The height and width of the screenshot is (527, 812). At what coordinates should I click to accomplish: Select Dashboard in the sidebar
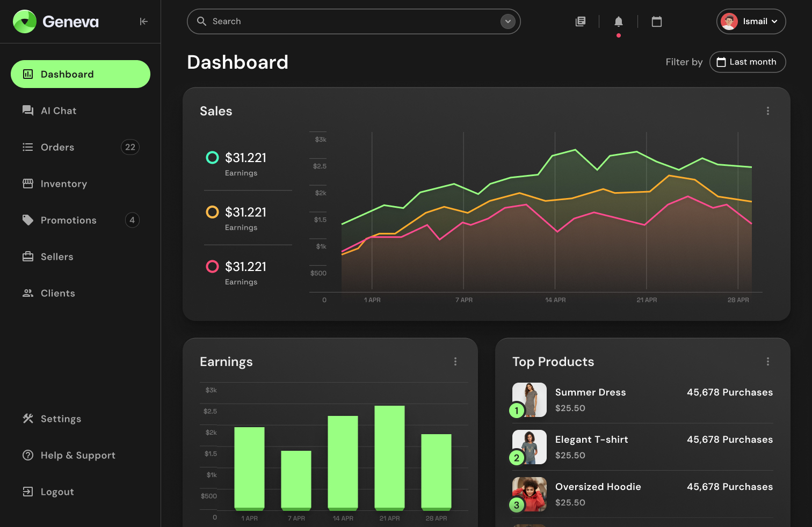tap(67, 74)
